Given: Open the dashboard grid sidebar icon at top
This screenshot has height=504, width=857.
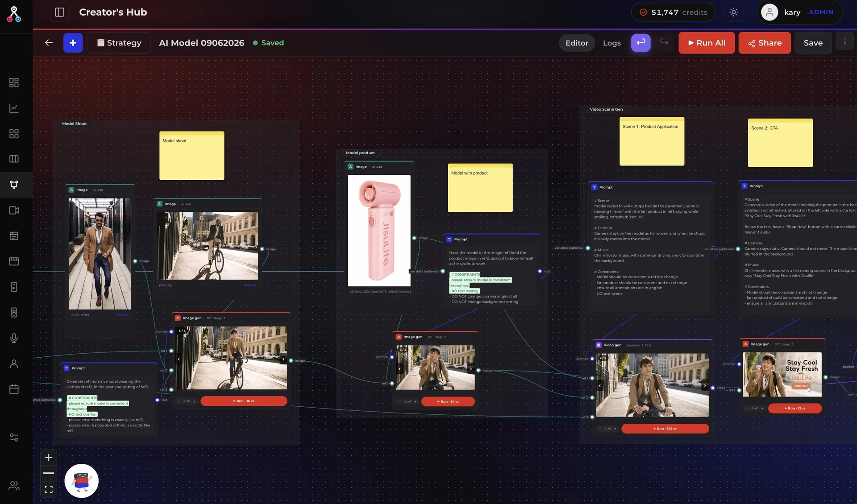Looking at the screenshot, I should point(14,83).
